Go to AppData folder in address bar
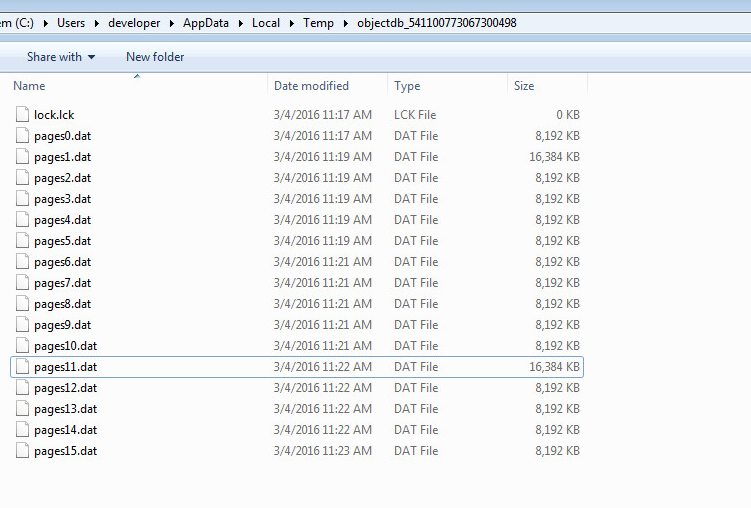Screen dimensions: 751x508 point(206,23)
